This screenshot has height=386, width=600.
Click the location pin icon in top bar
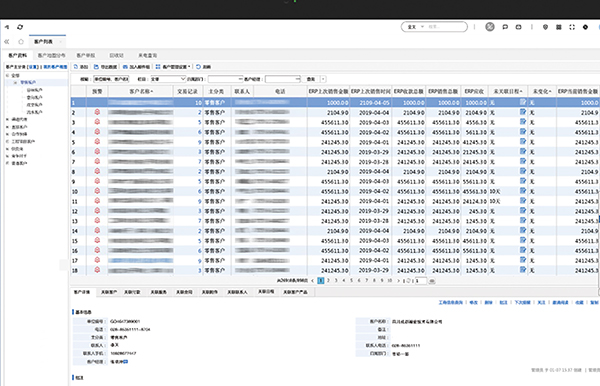(545, 27)
